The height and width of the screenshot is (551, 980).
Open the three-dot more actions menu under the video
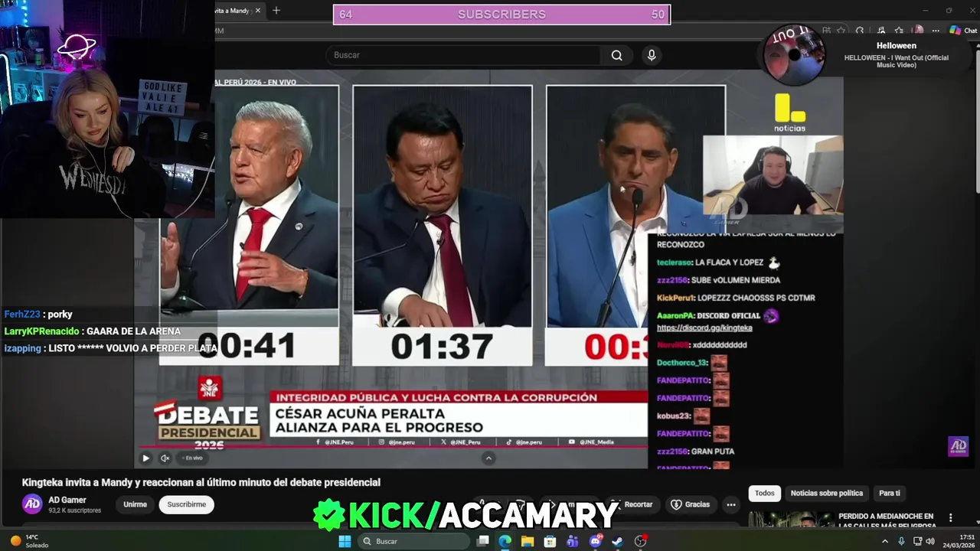pyautogui.click(x=731, y=504)
